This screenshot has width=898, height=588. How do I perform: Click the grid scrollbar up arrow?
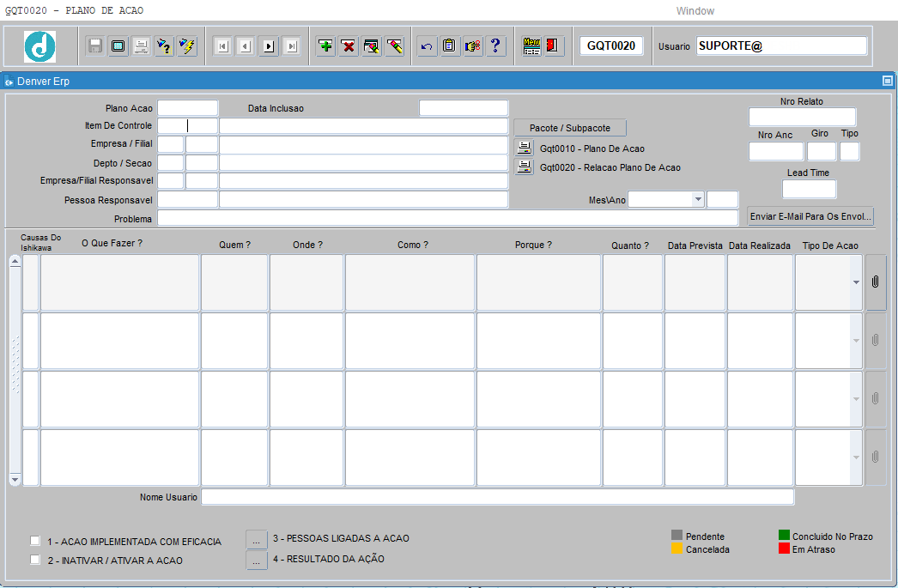pos(15,261)
